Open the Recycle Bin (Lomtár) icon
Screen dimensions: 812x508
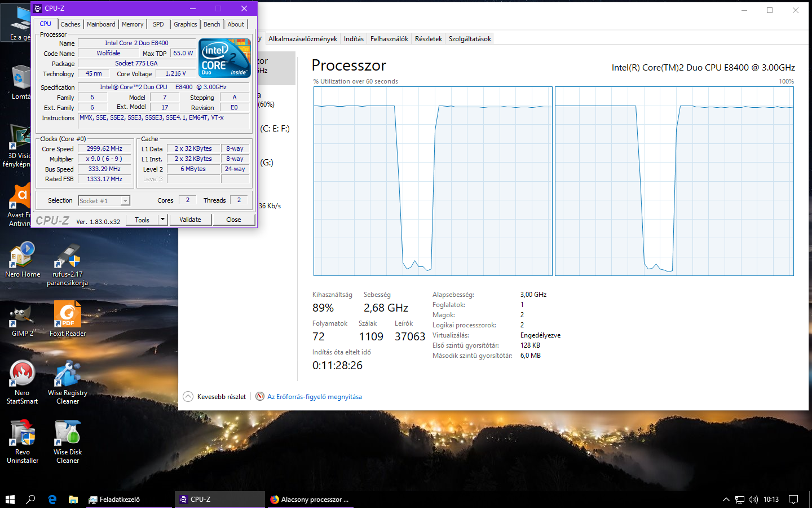coord(20,82)
